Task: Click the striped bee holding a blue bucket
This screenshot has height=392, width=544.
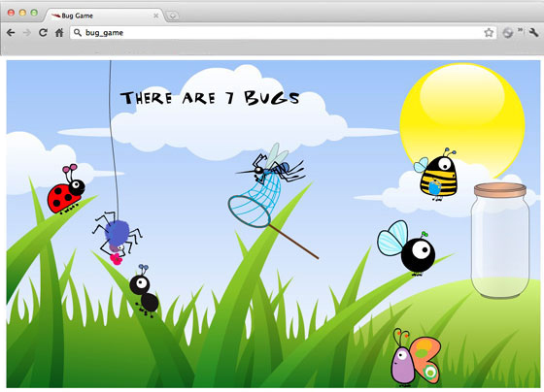Action: pos(437,175)
